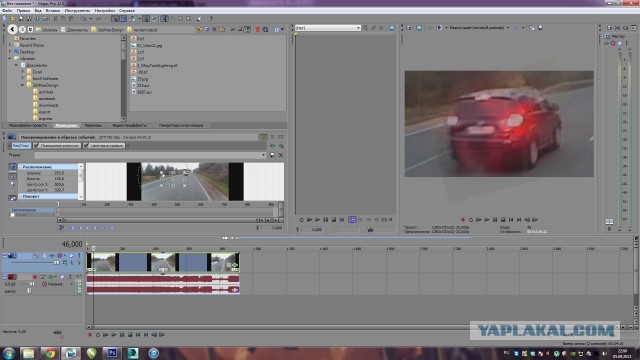Toggle the Цветовые кривые effect checkbox
The height and width of the screenshot is (360, 640).
pos(86,145)
